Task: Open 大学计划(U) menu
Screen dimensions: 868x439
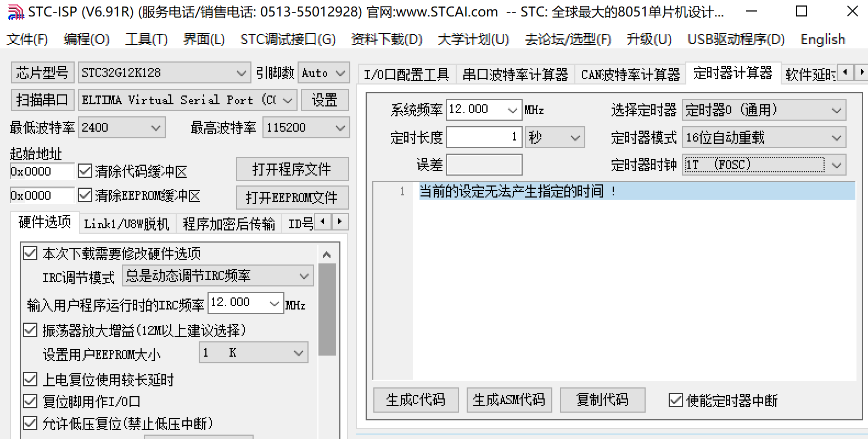Action: coord(473,39)
